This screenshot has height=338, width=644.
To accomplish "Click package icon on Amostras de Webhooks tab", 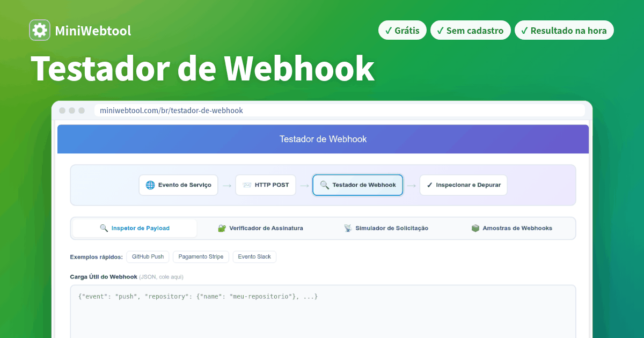I will point(475,228).
